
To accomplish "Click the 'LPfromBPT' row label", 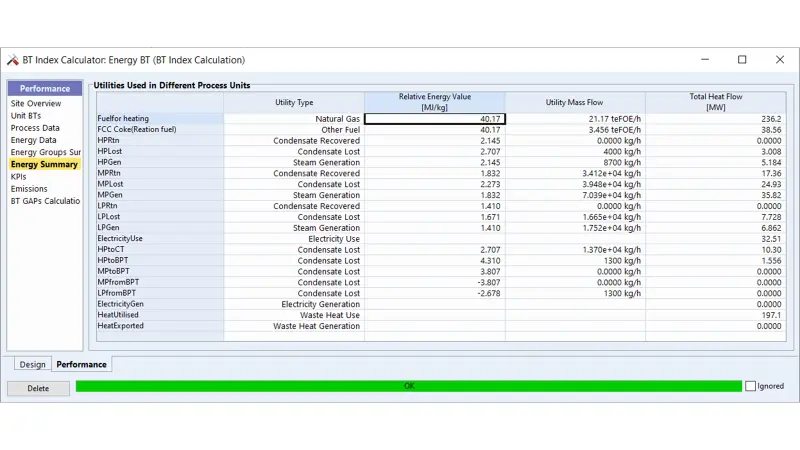I will pyautogui.click(x=160, y=293).
